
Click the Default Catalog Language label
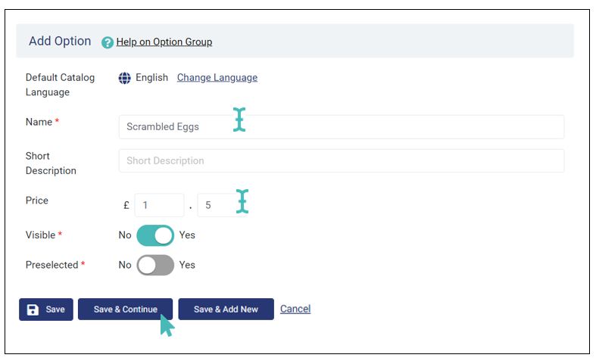coord(60,85)
